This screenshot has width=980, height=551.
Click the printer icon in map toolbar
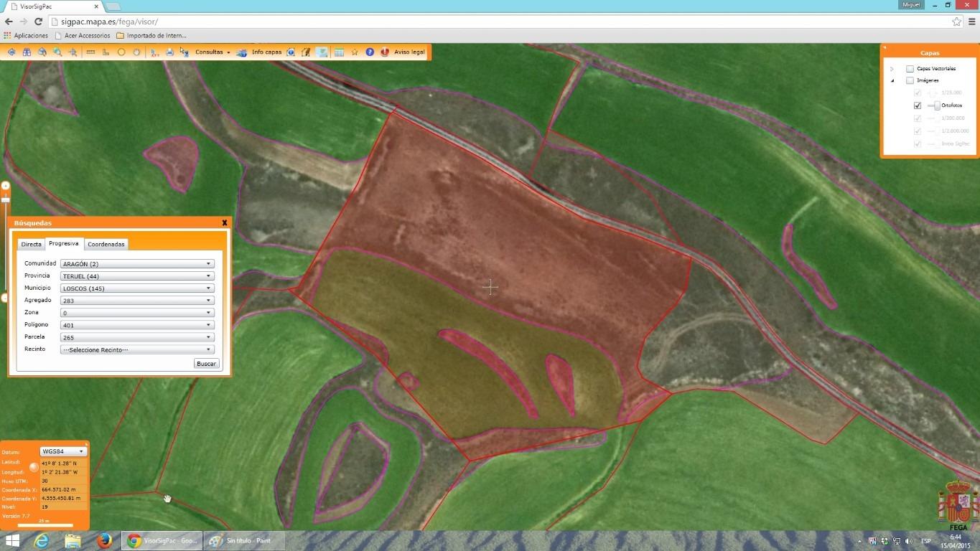point(169,52)
